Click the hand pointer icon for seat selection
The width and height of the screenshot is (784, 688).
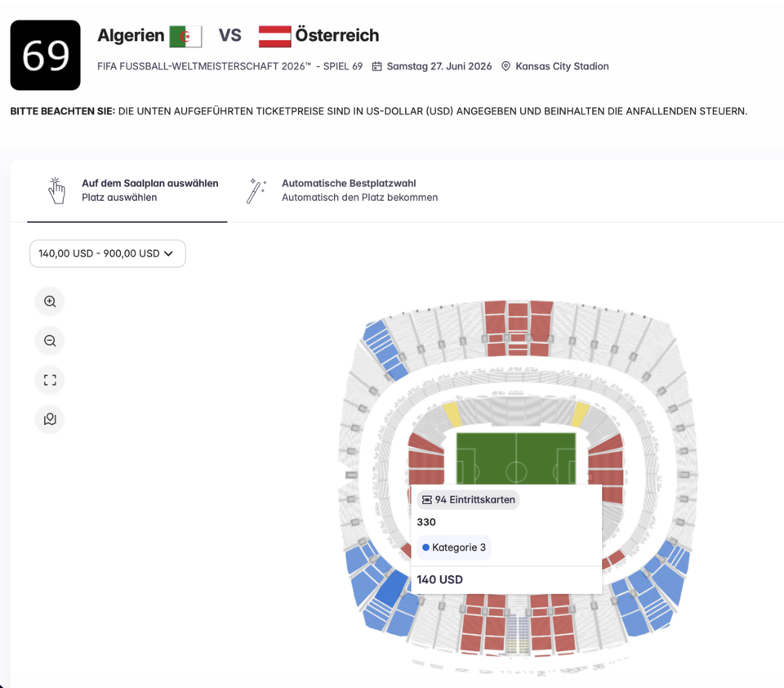click(56, 190)
